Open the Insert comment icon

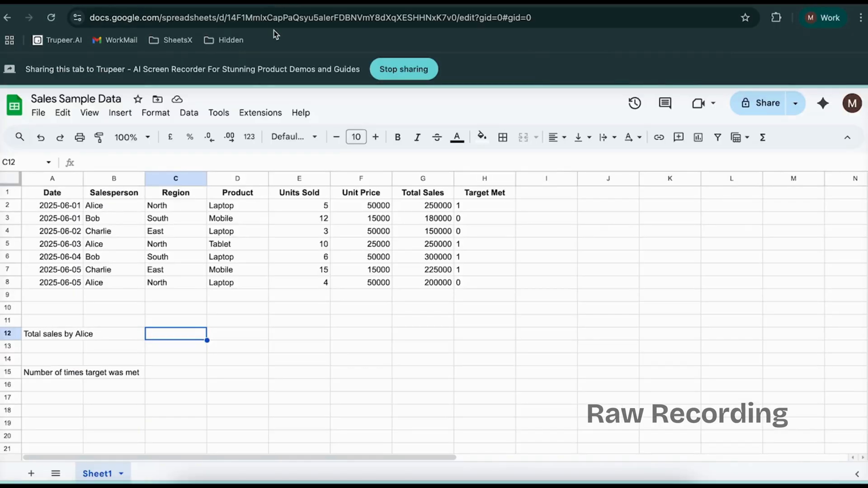[679, 137]
